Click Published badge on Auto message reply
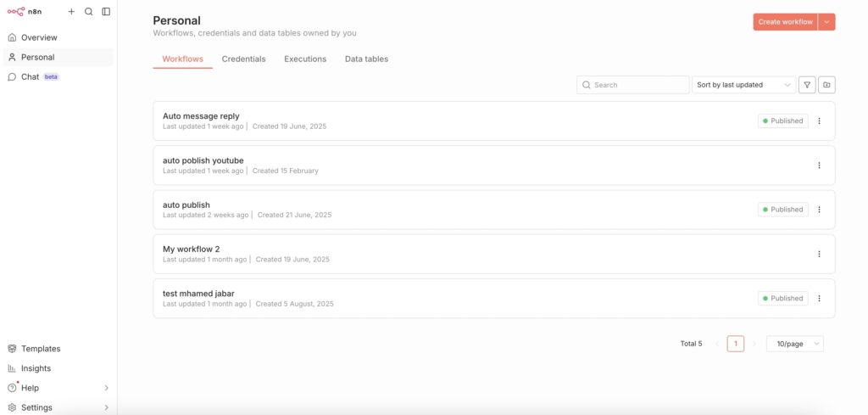This screenshot has width=868, height=415. [782, 121]
